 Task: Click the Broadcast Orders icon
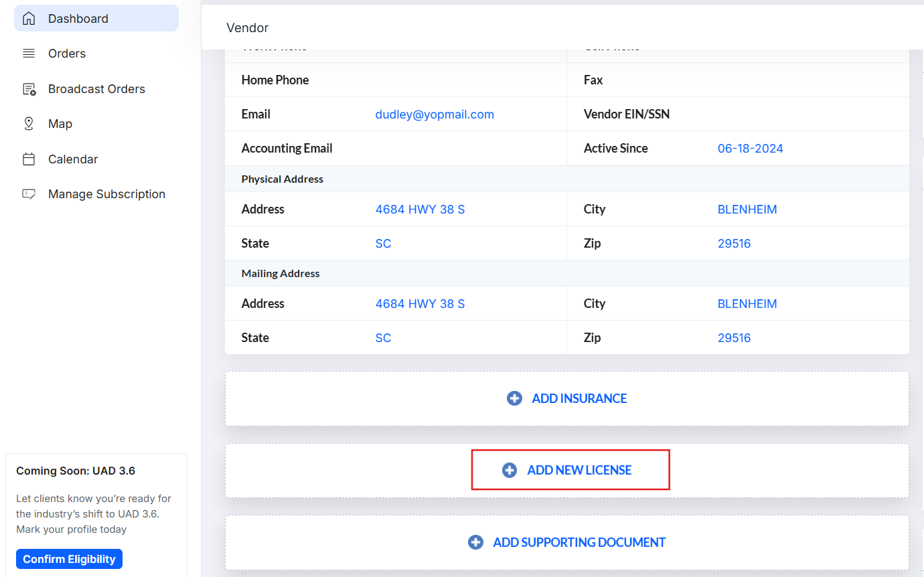point(29,88)
